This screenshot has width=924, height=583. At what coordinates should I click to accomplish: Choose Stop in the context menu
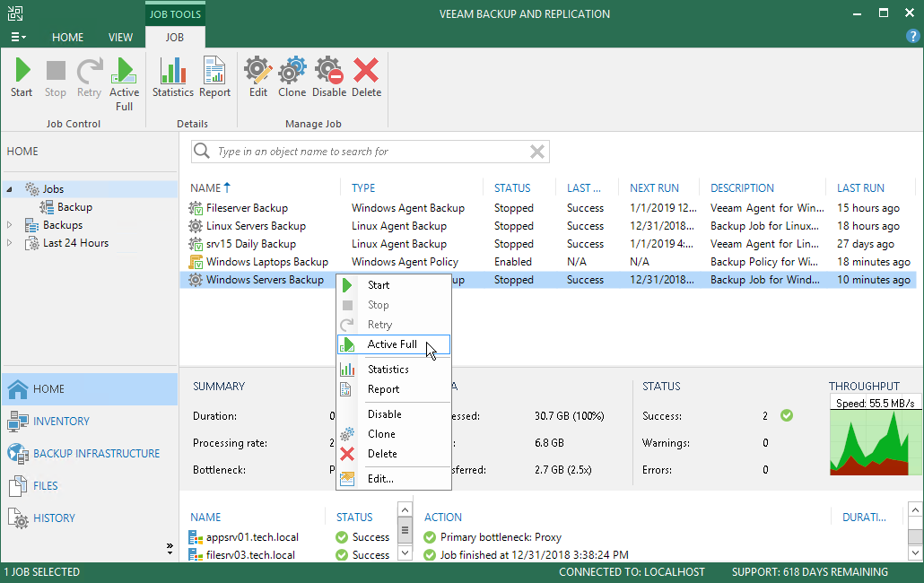[394, 305]
